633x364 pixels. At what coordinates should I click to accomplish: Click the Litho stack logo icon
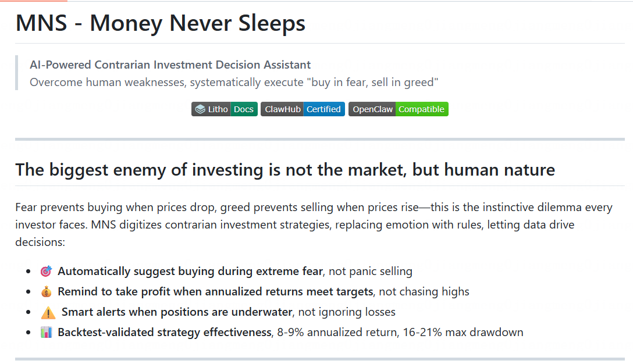[x=200, y=109]
